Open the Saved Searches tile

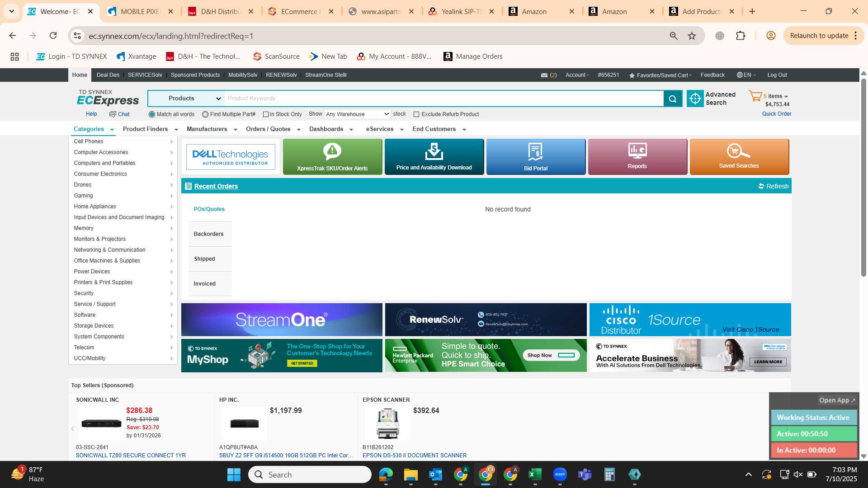click(739, 156)
